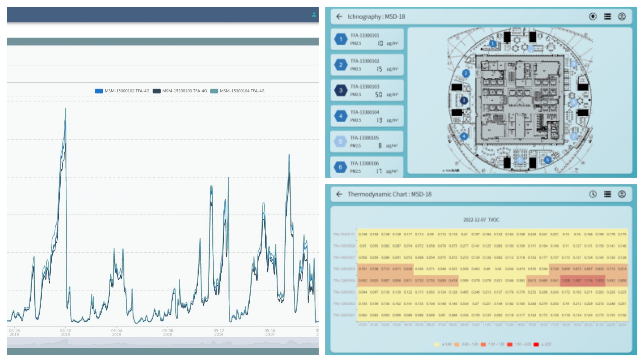
Task: Open map location pin in Ichnography header
Action: click(x=593, y=16)
